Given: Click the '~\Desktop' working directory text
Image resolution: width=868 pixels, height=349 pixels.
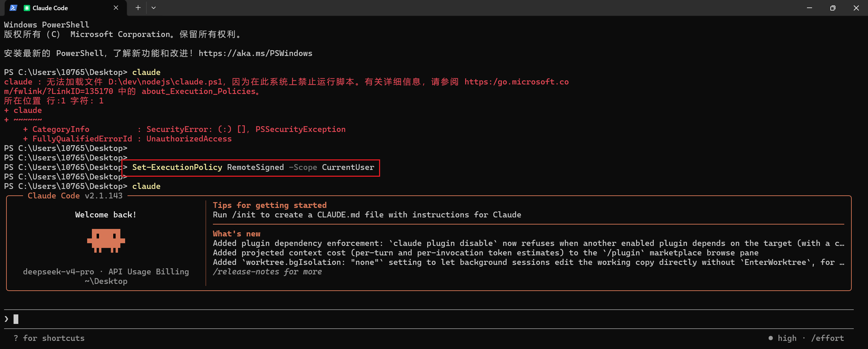Looking at the screenshot, I should click(106, 281).
